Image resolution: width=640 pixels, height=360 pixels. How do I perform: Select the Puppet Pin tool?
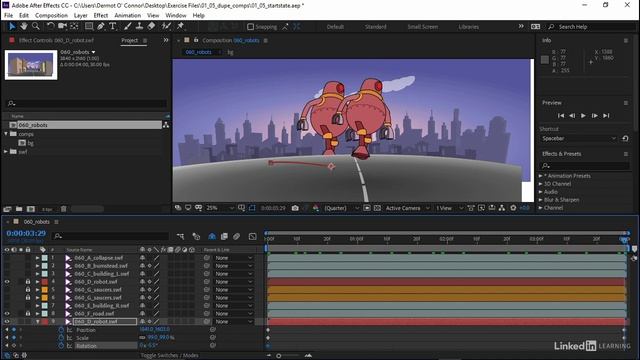(x=180, y=27)
